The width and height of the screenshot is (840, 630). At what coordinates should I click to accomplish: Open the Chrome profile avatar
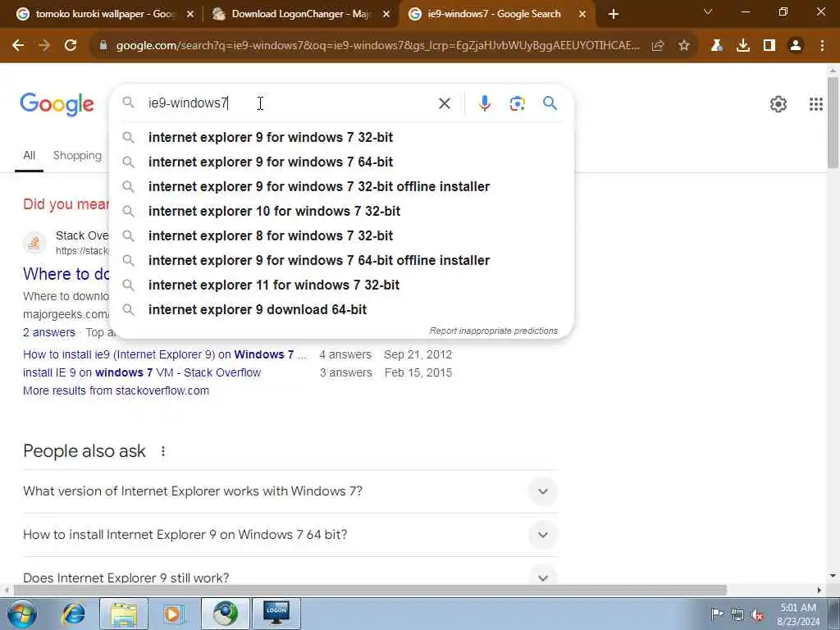(796, 46)
